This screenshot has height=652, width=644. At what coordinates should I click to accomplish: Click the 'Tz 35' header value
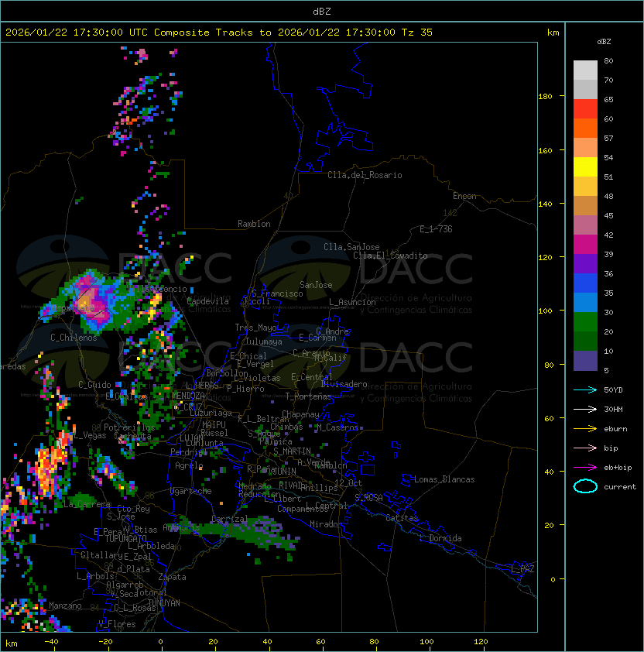[x=417, y=33]
